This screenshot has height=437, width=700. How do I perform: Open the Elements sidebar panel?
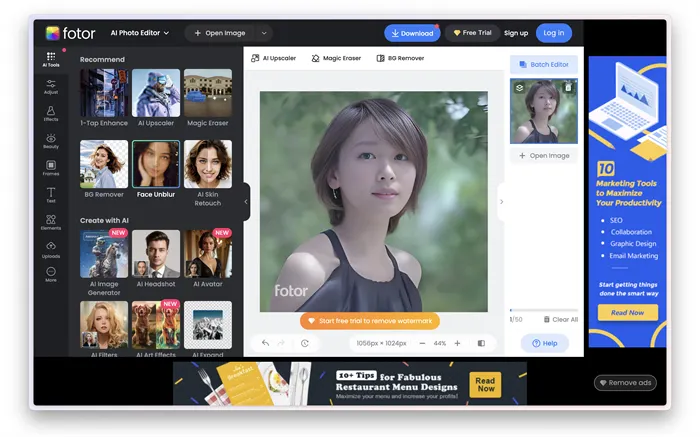click(51, 222)
